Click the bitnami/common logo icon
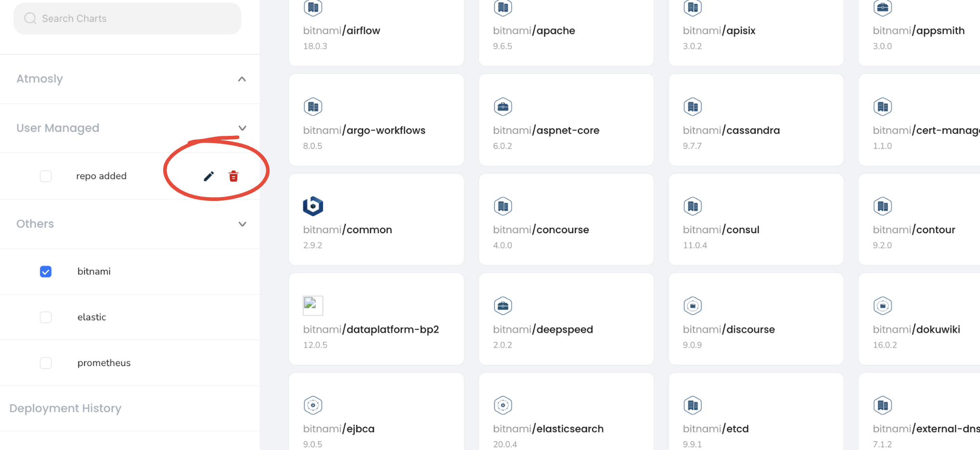980x450 pixels. click(313, 206)
